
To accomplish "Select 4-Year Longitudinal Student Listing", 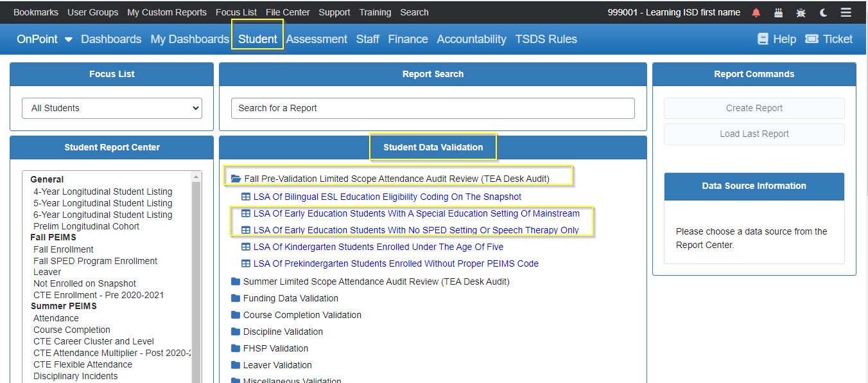I will pos(103,191).
